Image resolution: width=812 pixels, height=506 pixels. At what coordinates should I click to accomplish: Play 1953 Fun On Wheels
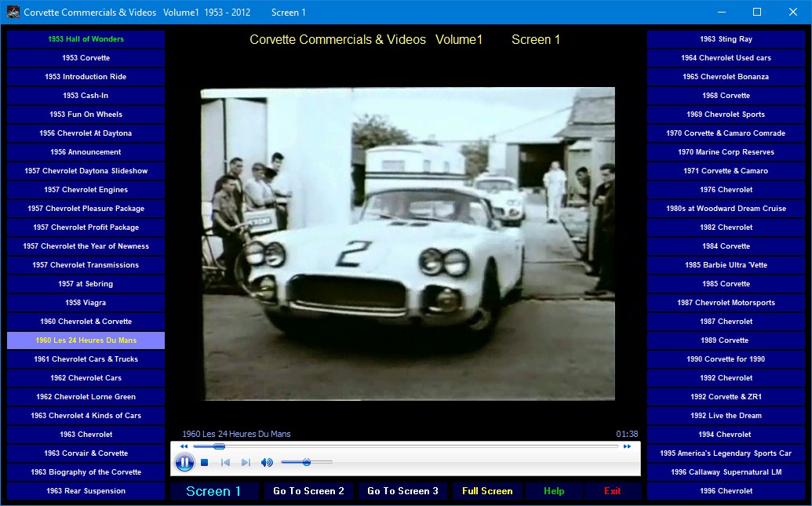click(86, 115)
